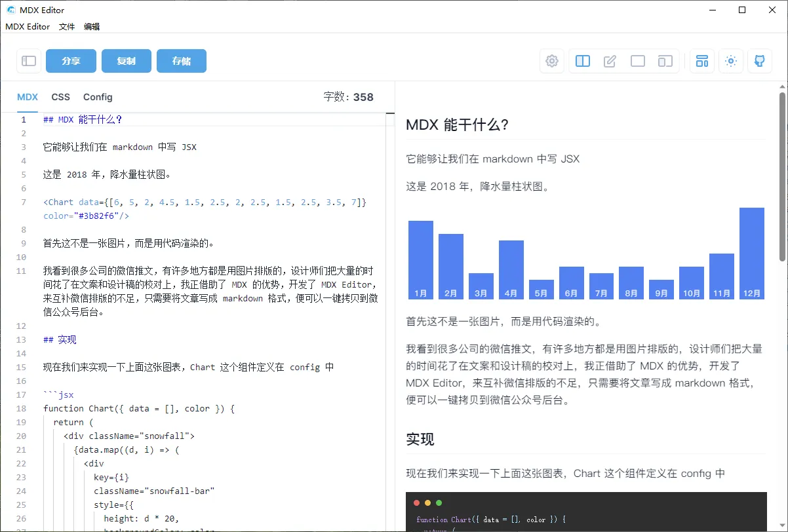Image resolution: width=788 pixels, height=532 pixels.
Task: Click the 12月 bar in chart
Action: (752, 254)
